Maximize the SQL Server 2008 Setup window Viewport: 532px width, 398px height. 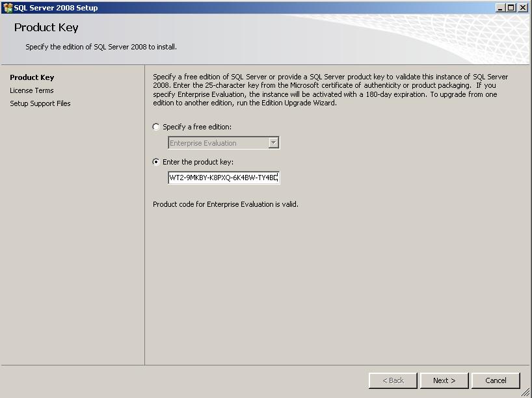click(x=511, y=7)
